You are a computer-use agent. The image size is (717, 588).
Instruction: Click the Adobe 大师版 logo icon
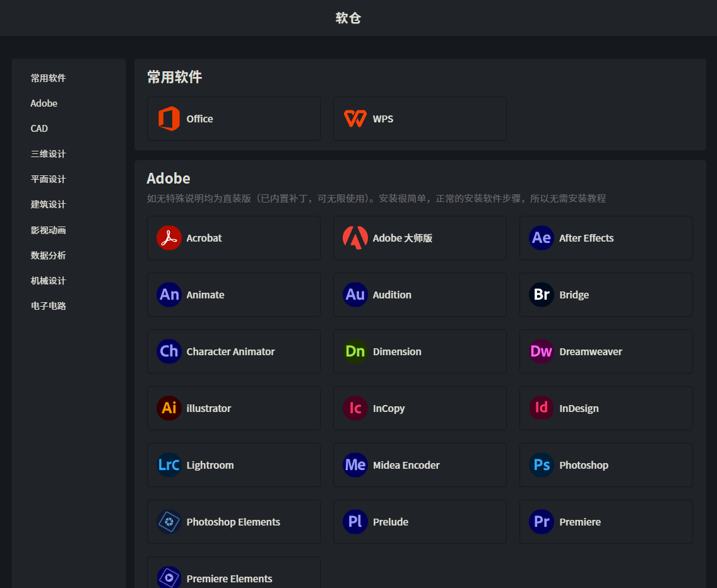tap(355, 238)
